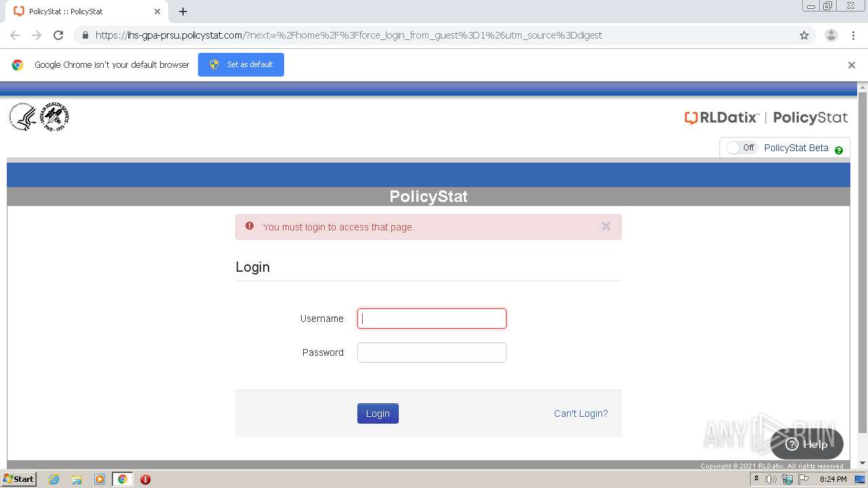868x488 pixels.
Task: Click the red error alert icon
Action: point(250,226)
